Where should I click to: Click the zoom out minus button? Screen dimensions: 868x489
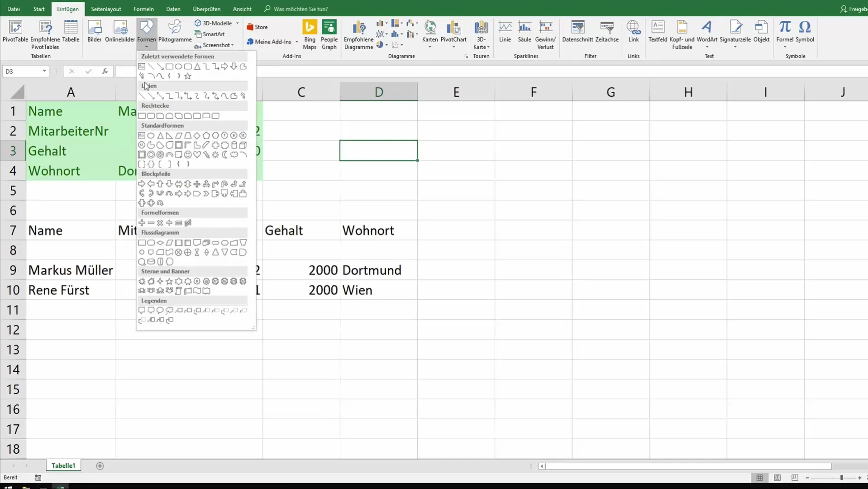point(807,478)
